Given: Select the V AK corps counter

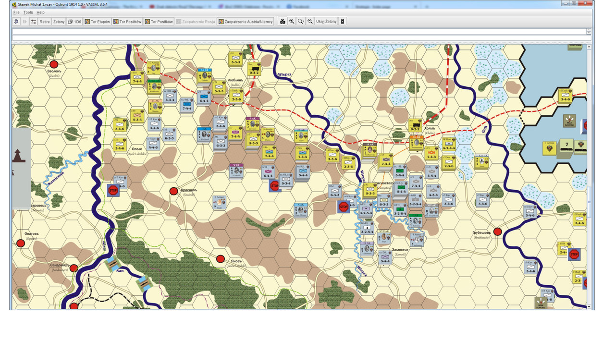Looking at the screenshot, I should click(236, 170).
